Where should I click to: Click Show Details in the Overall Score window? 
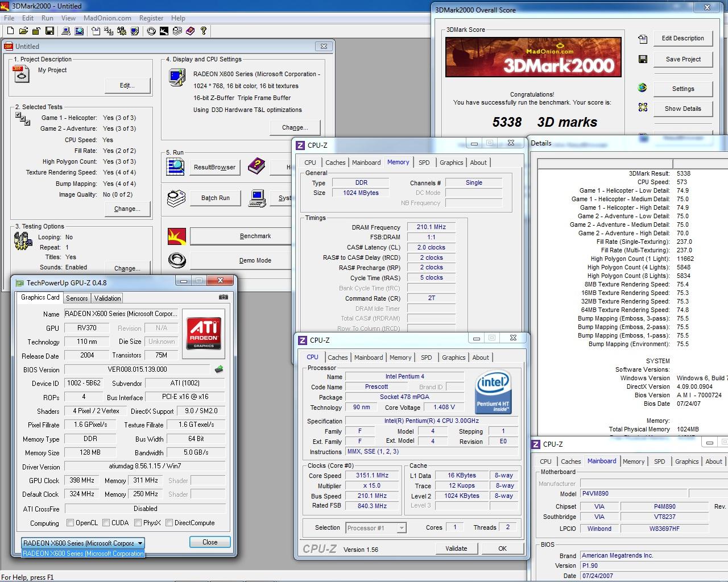click(683, 109)
